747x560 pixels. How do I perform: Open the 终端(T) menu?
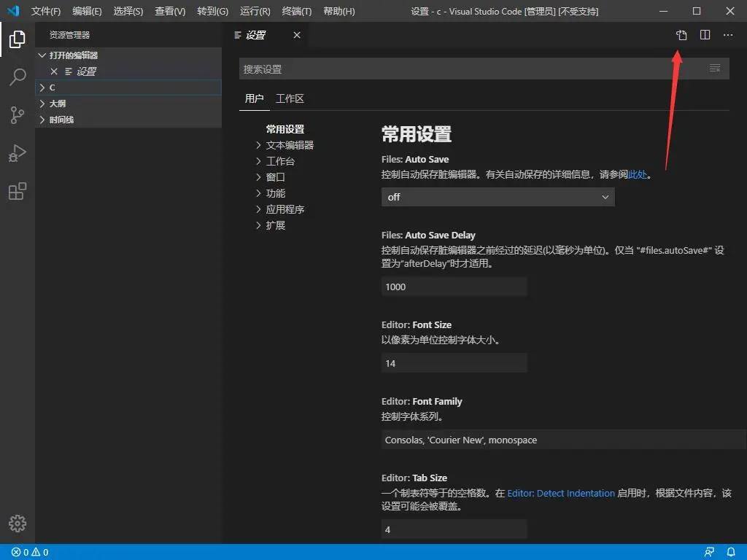pyautogui.click(x=297, y=11)
